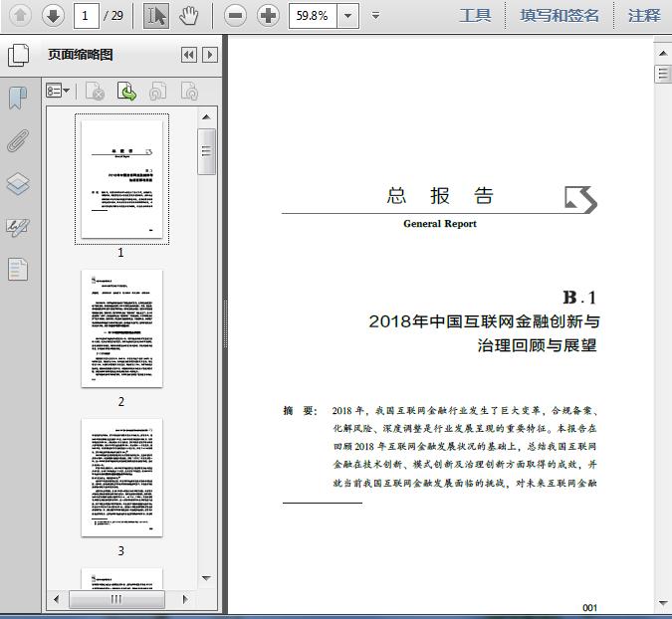The image size is (672, 619).
Task: Open the layers sidebar panel
Action: tap(18, 184)
